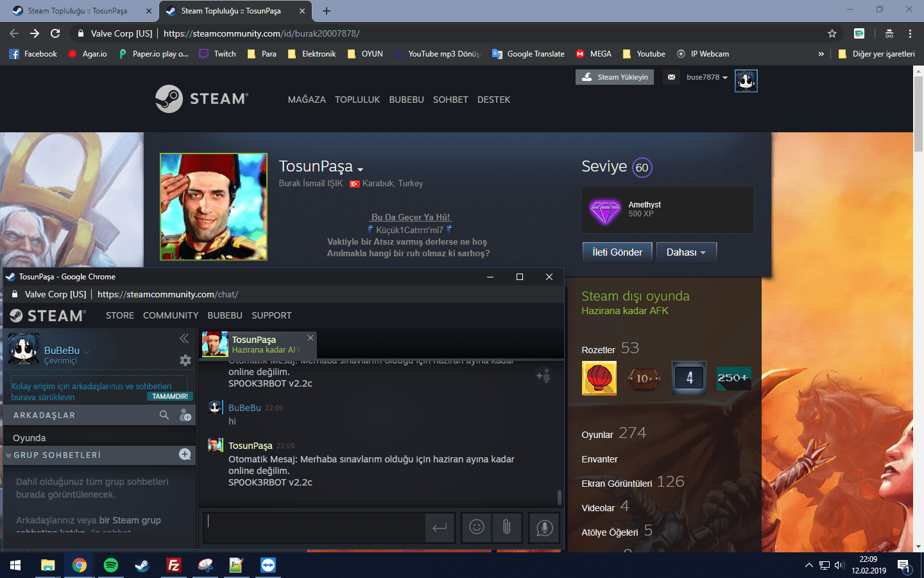924x578 pixels.
Task: Dismiss tip with TAMAMDIR! button
Action: (x=170, y=396)
